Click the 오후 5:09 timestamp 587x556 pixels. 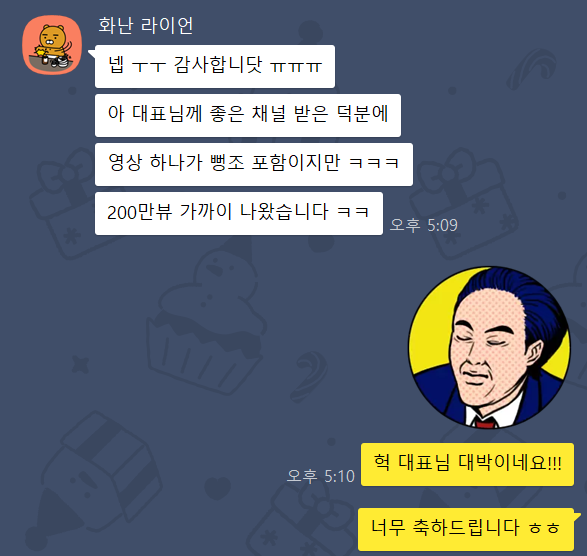point(423,225)
